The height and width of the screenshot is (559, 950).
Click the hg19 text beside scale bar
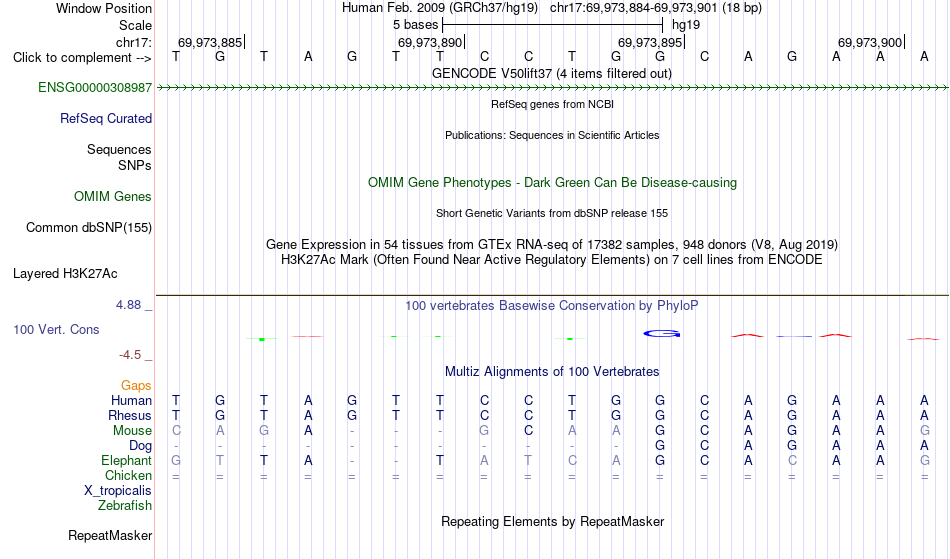pyautogui.click(x=686, y=25)
